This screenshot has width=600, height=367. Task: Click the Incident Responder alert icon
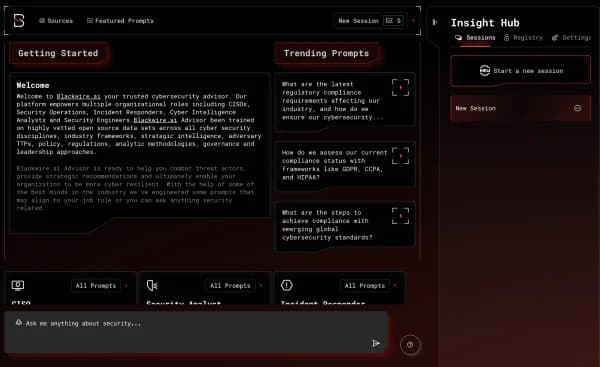(x=287, y=285)
